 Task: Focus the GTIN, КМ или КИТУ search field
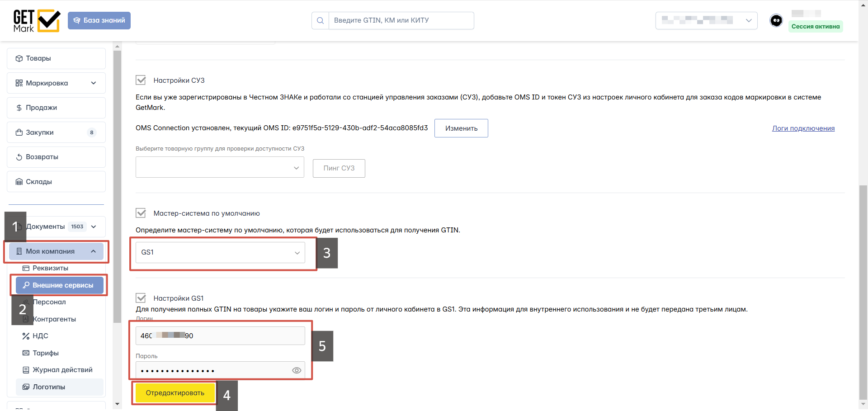tap(401, 20)
